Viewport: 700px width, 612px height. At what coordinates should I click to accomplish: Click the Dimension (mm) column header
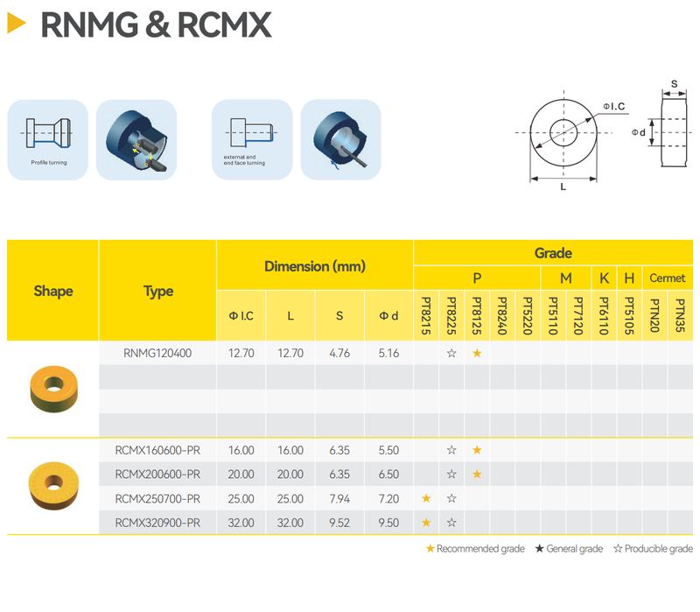coord(315,266)
